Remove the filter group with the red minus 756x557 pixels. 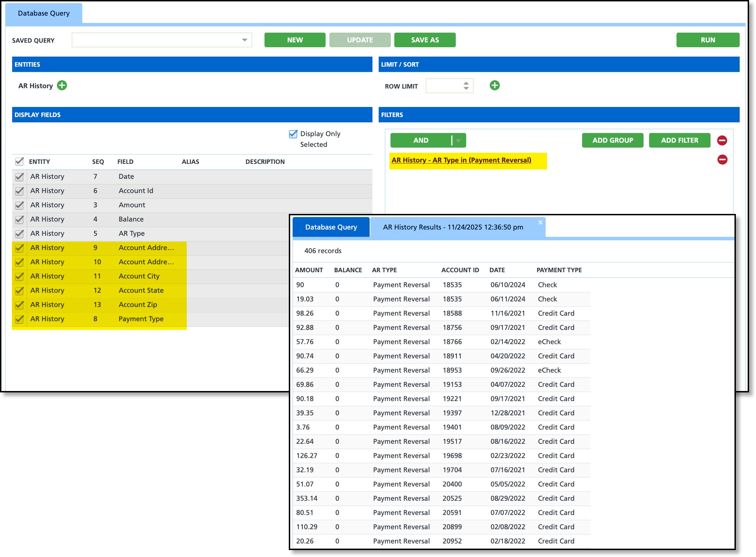point(722,140)
